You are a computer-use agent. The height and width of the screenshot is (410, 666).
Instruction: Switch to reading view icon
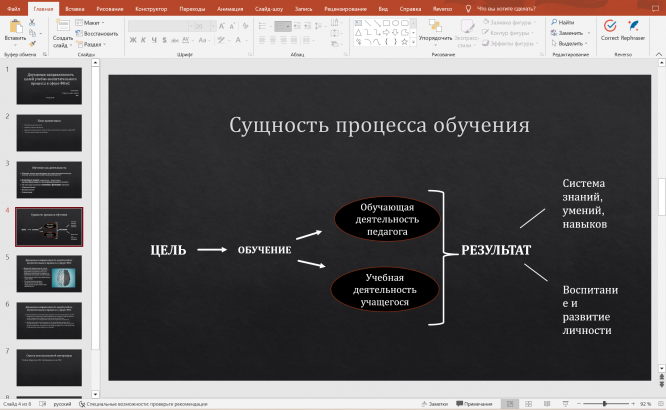tap(547, 404)
